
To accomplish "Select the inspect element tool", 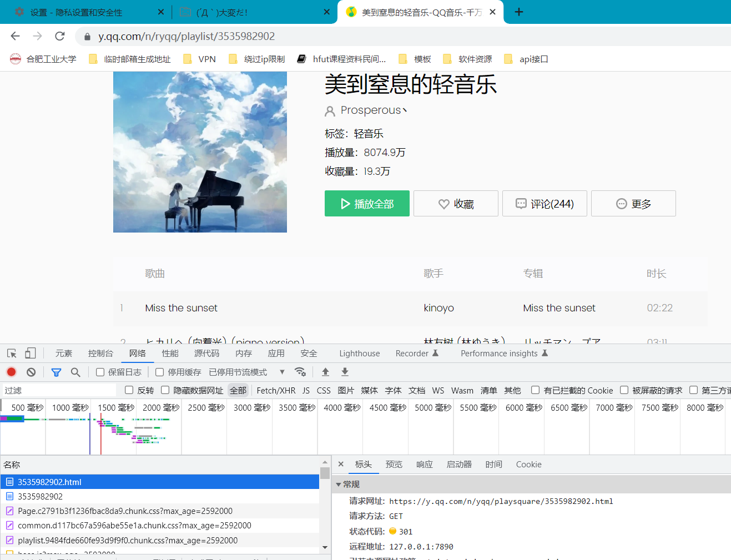I will point(10,353).
